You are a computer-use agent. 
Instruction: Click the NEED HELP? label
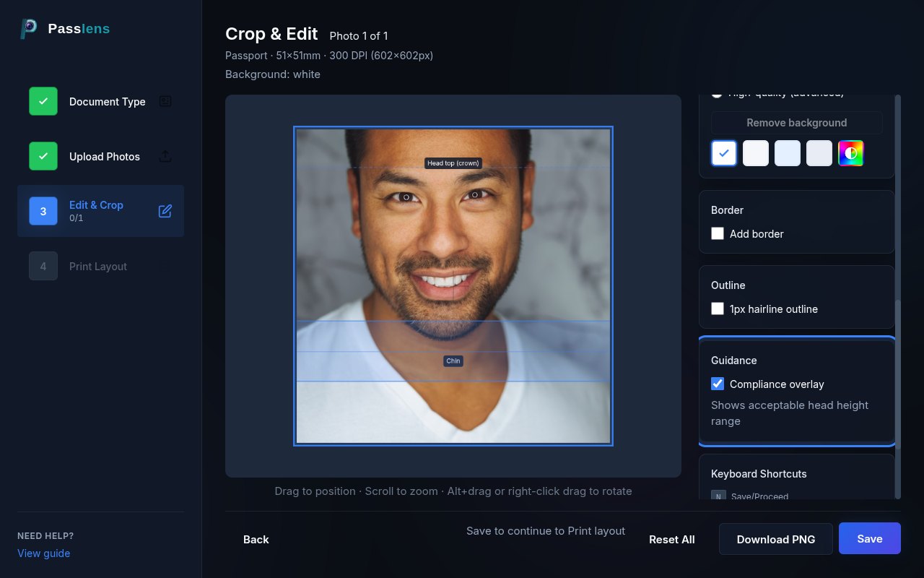(x=45, y=535)
